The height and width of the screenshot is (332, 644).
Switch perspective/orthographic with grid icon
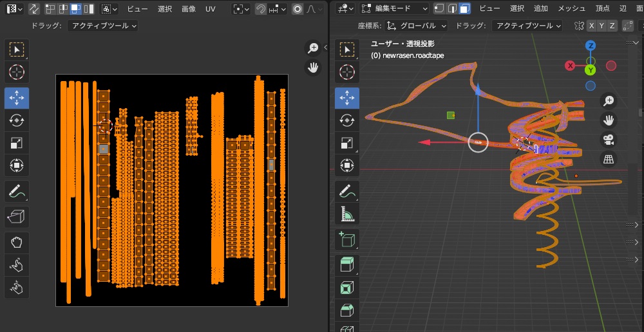pyautogui.click(x=609, y=159)
